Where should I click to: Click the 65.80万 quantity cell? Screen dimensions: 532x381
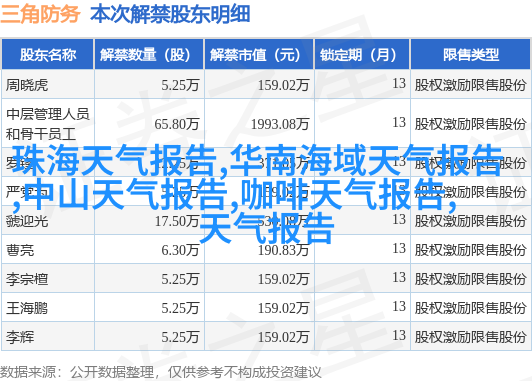pyautogui.click(x=177, y=124)
